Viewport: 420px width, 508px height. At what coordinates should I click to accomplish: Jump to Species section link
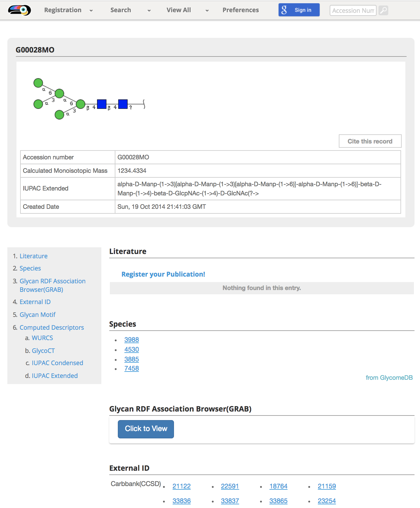click(30, 268)
